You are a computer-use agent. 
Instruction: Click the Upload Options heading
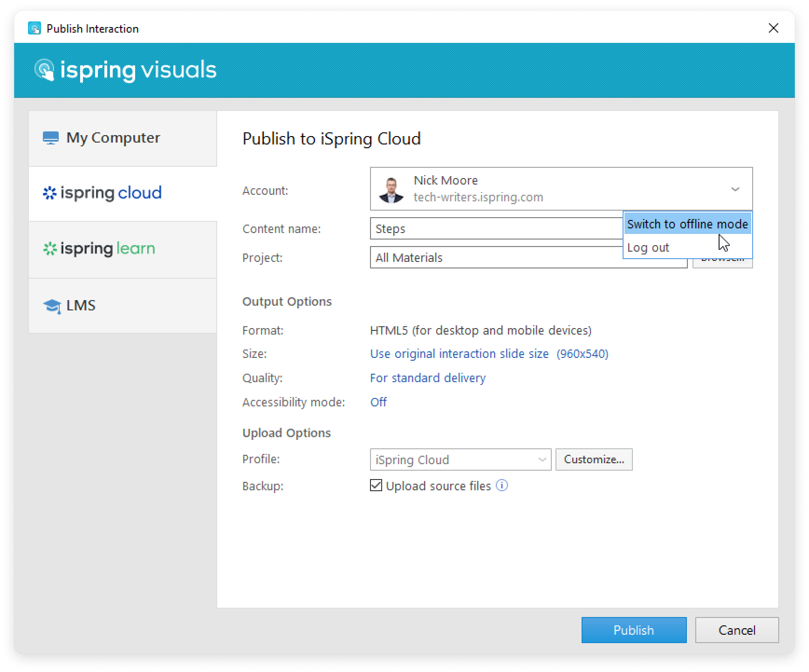[287, 433]
